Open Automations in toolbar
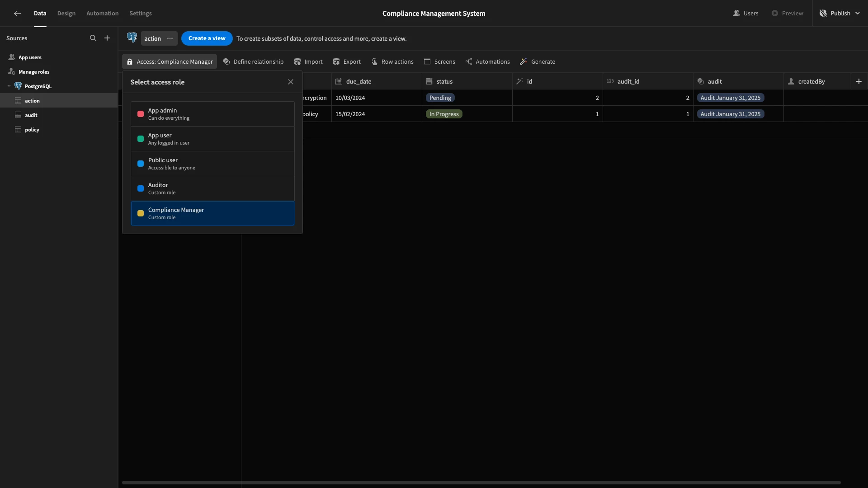Viewport: 868px width, 488px height. pyautogui.click(x=487, y=62)
